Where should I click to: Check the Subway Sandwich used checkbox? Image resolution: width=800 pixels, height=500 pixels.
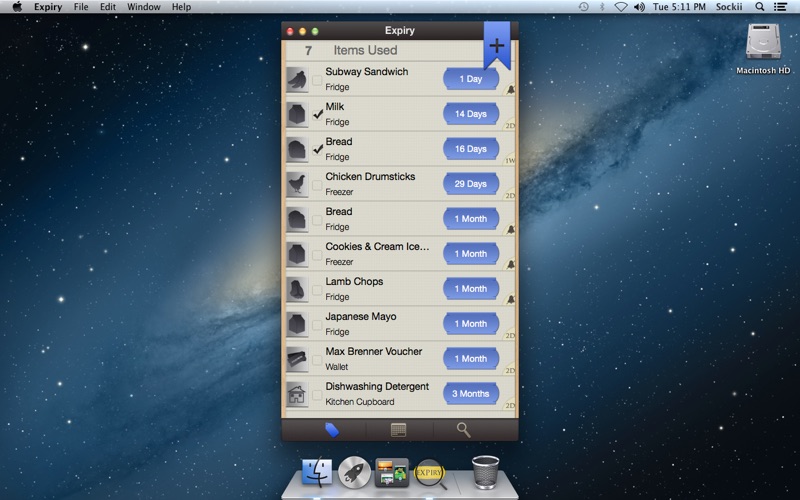point(317,80)
